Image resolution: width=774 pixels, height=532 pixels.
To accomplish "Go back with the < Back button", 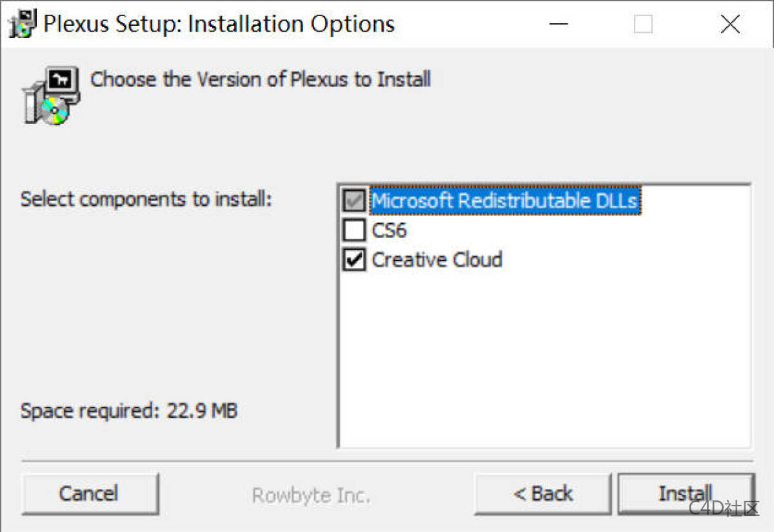I will point(542,494).
